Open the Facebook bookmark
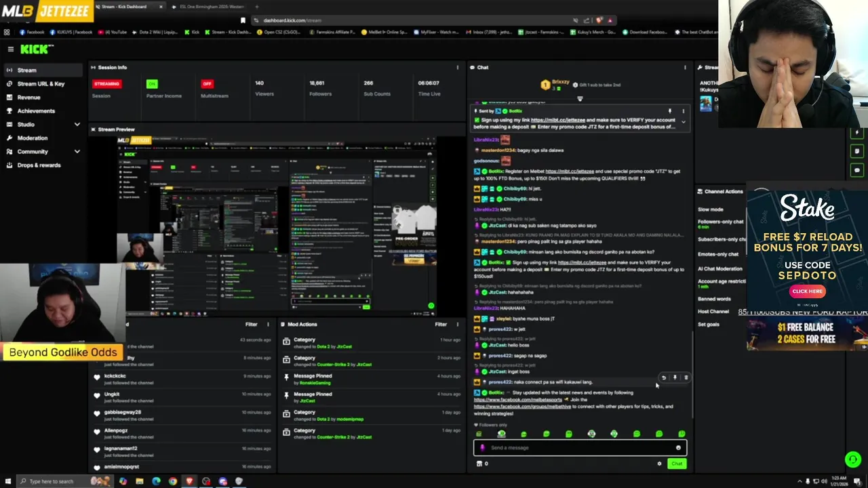 pyautogui.click(x=32, y=32)
